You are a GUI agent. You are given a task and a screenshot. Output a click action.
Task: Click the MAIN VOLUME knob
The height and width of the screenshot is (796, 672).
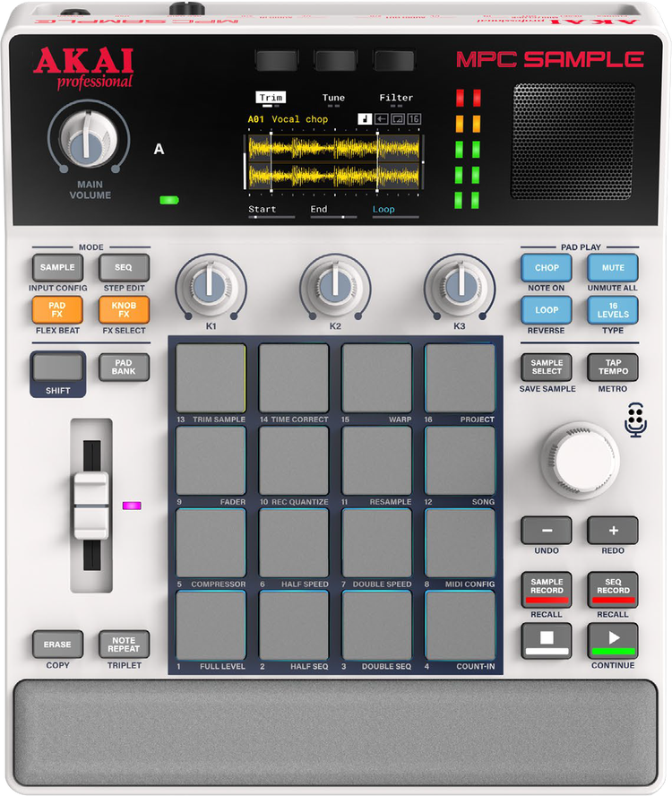coord(89,137)
